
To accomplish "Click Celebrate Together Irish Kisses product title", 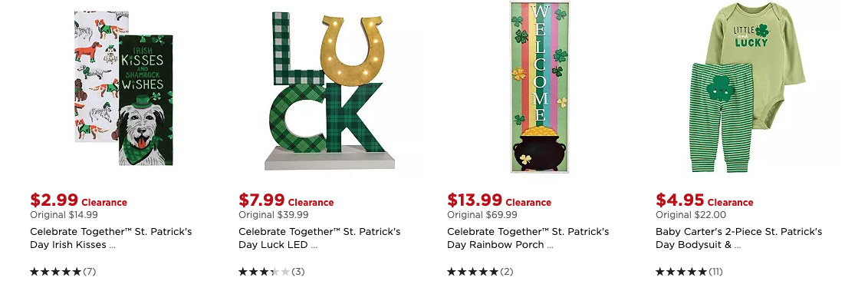I will (111, 238).
